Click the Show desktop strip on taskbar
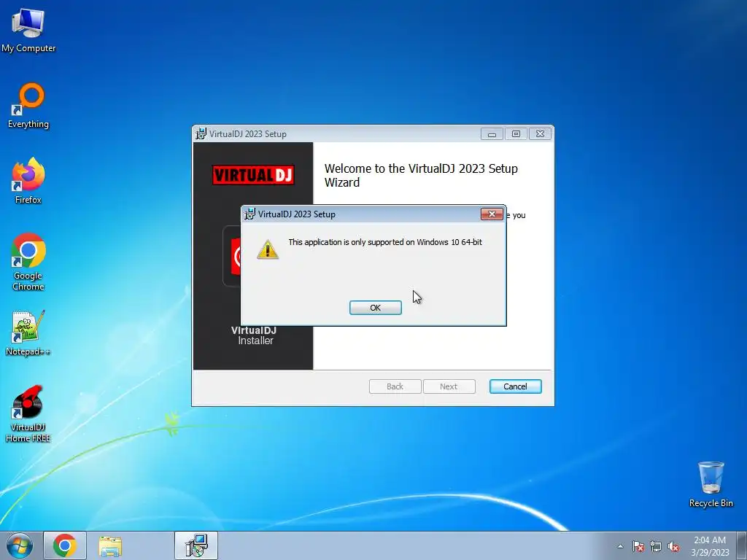747x560 pixels. pos(742,545)
